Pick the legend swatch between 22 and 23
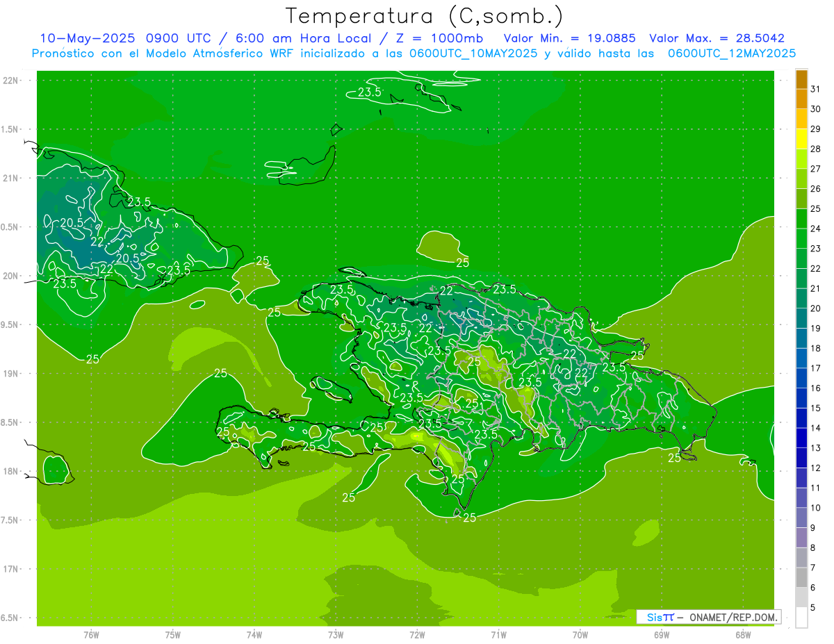Viewport: 834px width, 644px height. tap(801, 259)
